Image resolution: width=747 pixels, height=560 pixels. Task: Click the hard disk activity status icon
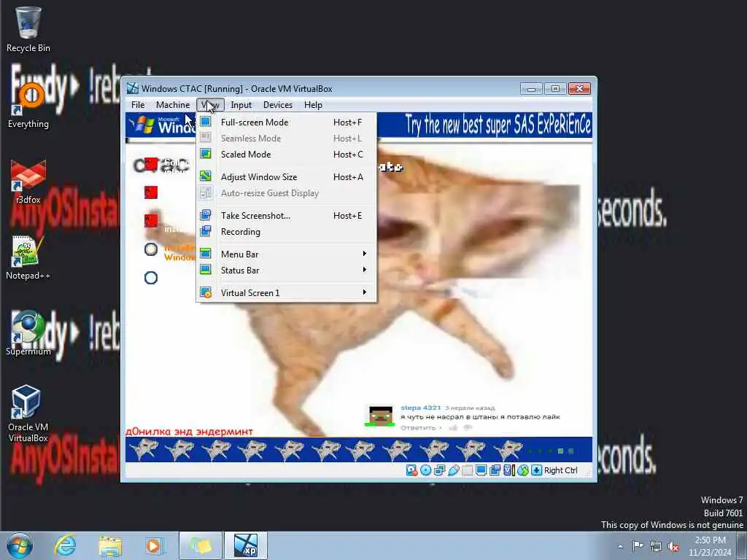click(411, 470)
